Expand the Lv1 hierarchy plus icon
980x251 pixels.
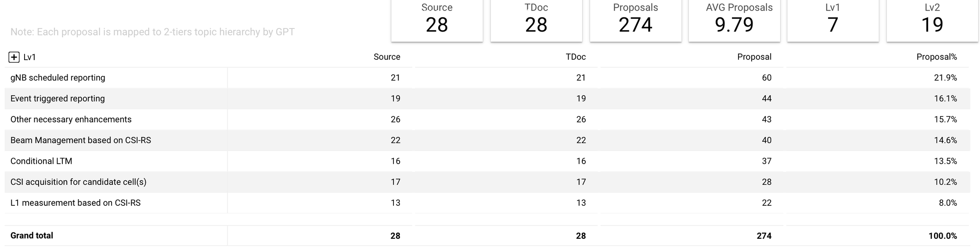(x=14, y=57)
